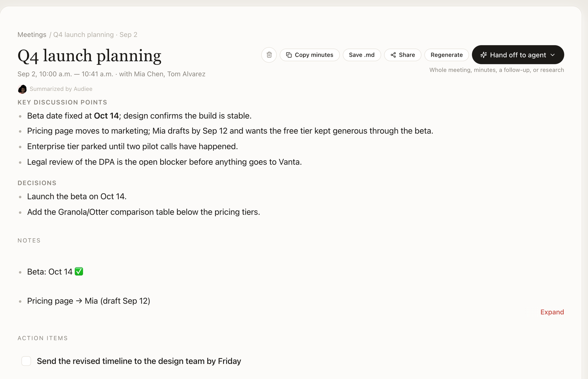The image size is (588, 379).
Task: Click the sparkle icon on Hand off button
Action: [x=484, y=55]
